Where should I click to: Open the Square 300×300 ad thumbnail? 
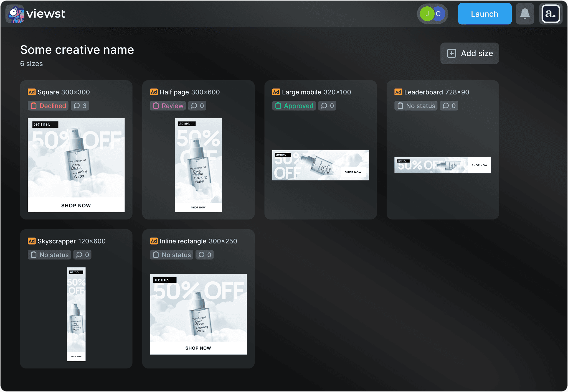tap(76, 165)
